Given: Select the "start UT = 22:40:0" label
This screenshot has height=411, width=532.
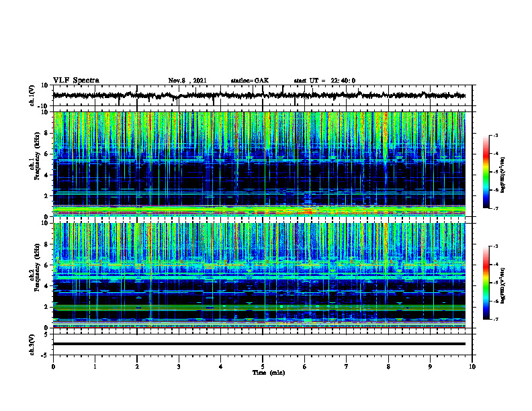Looking at the screenshot, I should [x=324, y=81].
